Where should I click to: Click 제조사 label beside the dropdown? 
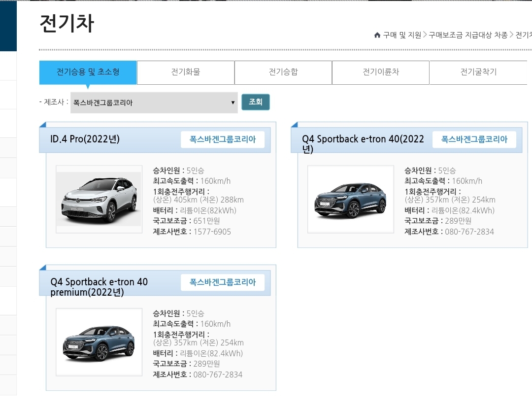click(54, 102)
